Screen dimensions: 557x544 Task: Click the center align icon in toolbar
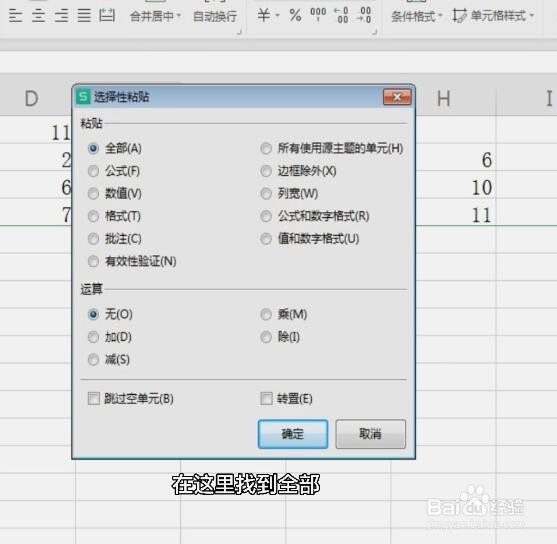click(38, 16)
